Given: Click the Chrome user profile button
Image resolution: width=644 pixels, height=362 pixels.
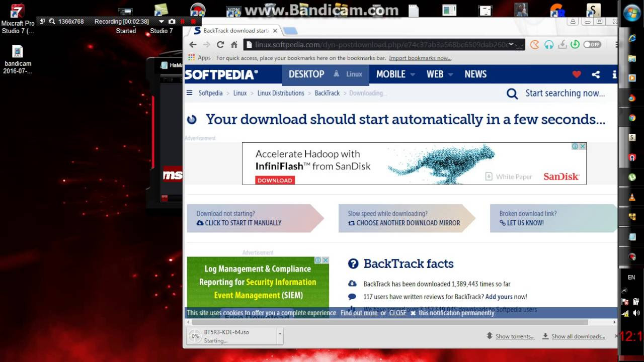Looking at the screenshot, I should [573, 22].
